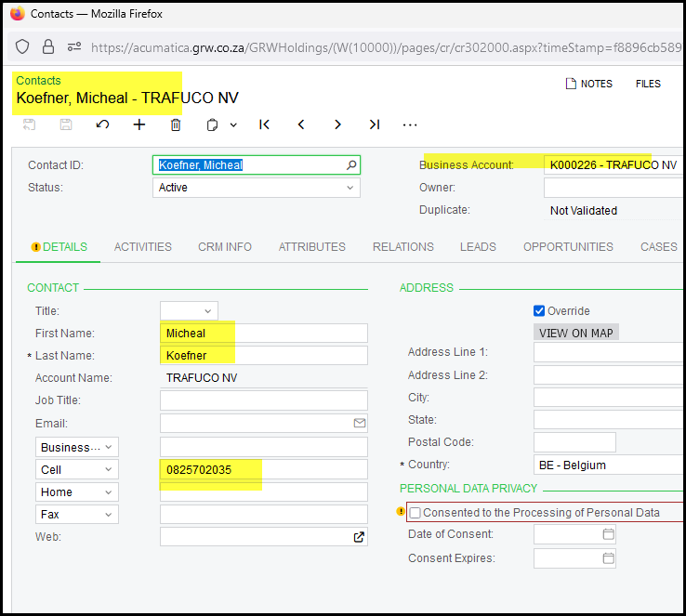686x616 pixels.
Task: Open the Date of Consent calendar picker
Action: [608, 534]
